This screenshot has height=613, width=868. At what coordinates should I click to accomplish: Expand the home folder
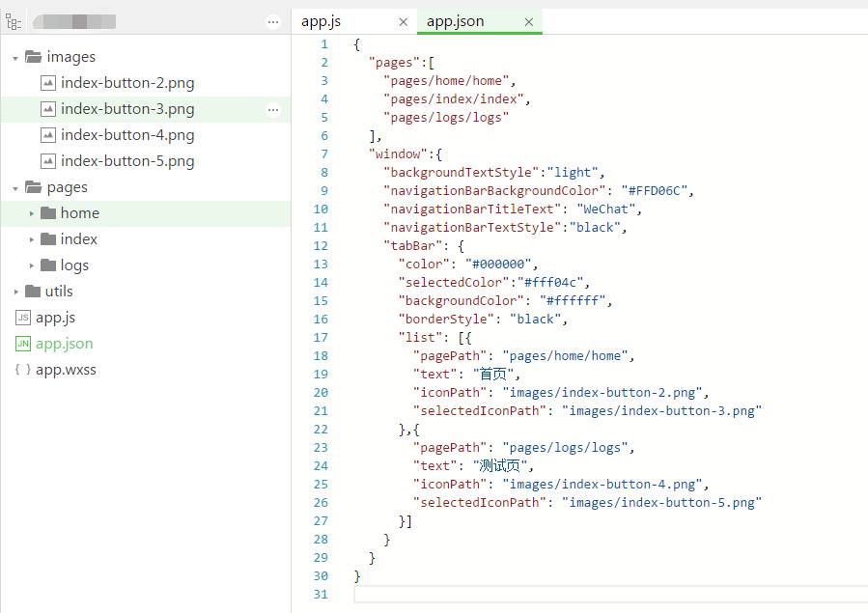click(x=32, y=213)
